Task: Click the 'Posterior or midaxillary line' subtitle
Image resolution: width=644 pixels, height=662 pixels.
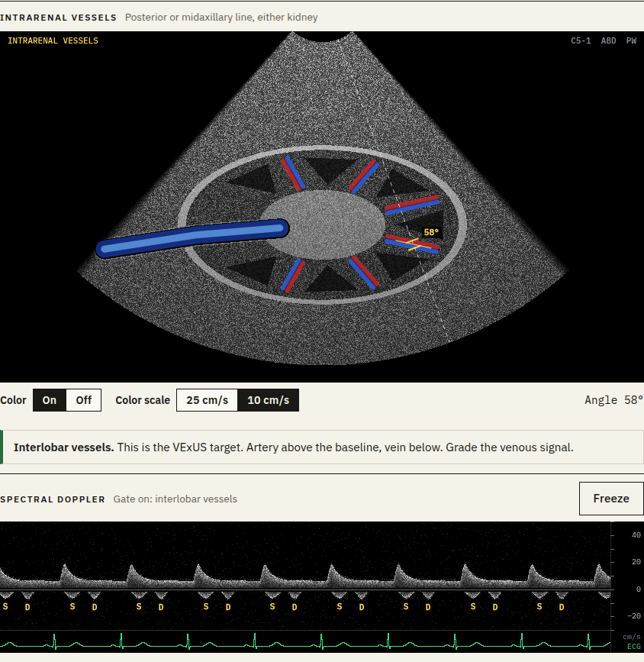Action: tap(221, 18)
